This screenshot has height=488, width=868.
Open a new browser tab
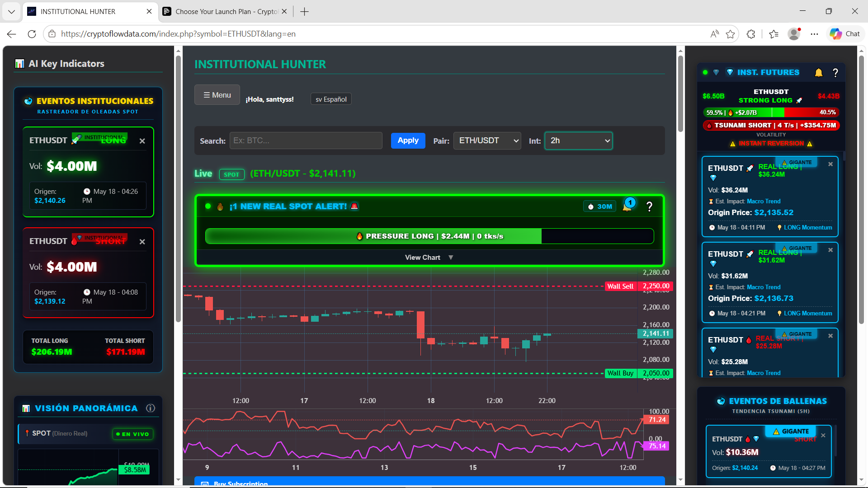click(x=304, y=11)
